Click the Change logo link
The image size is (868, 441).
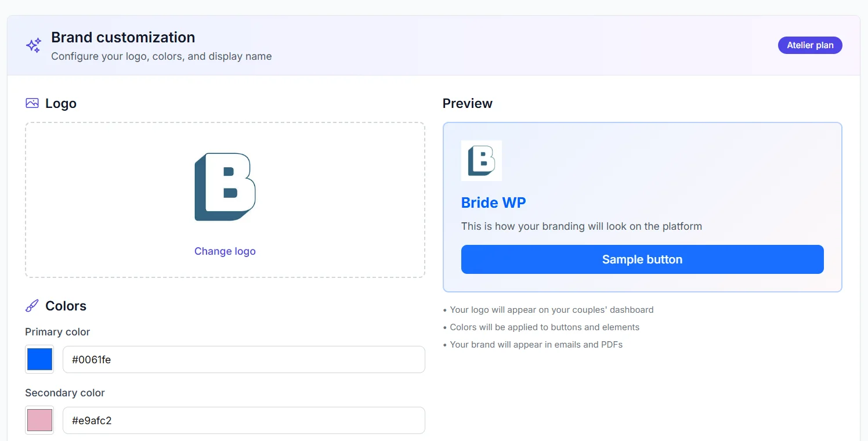coord(225,251)
